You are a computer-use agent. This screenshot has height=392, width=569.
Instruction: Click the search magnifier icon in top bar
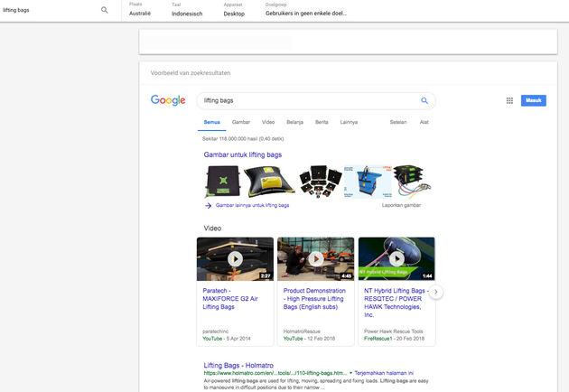105,10
